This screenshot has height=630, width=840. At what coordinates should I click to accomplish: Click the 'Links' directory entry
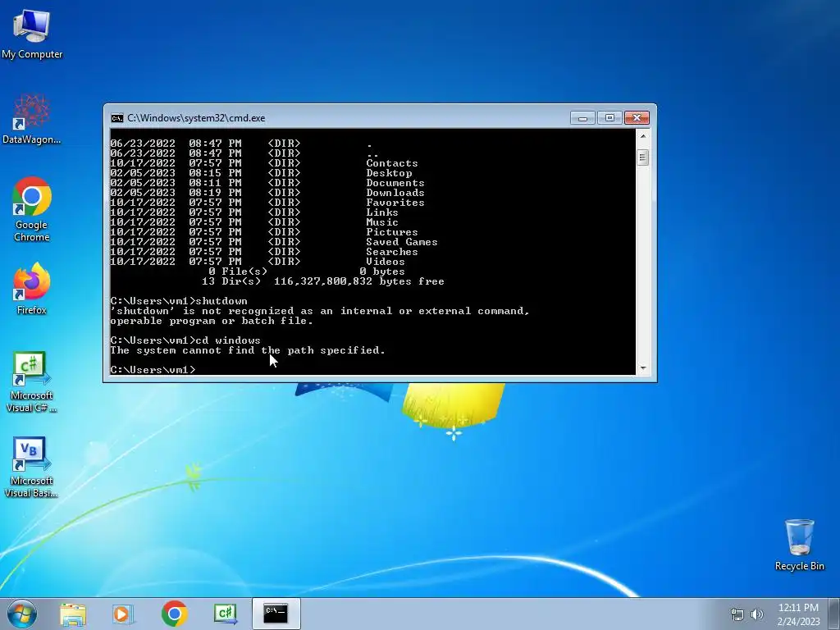point(382,212)
